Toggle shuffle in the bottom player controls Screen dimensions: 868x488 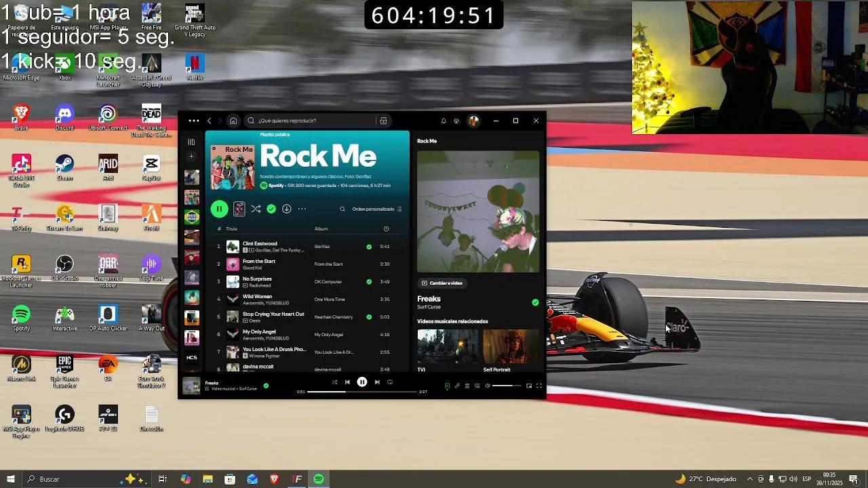click(x=334, y=382)
